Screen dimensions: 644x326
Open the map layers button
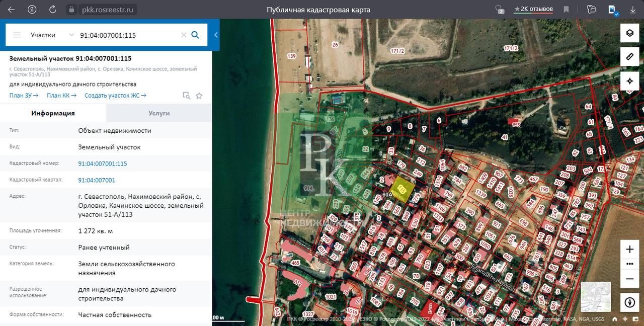[x=629, y=33]
